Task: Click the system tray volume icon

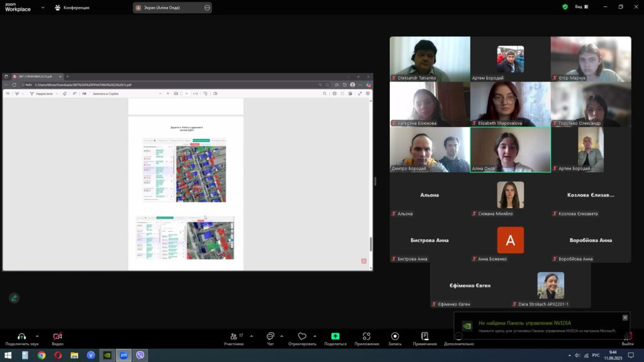Action: [x=577, y=356]
